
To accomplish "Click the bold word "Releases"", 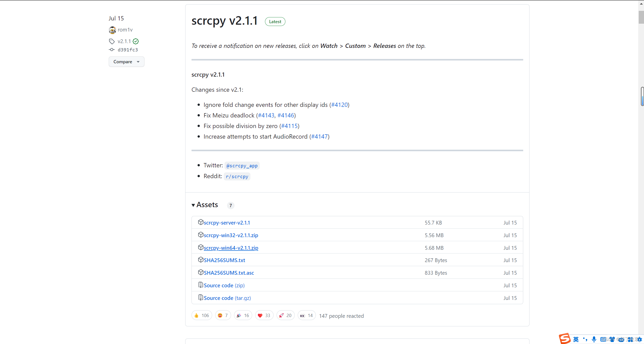I will point(385,46).
